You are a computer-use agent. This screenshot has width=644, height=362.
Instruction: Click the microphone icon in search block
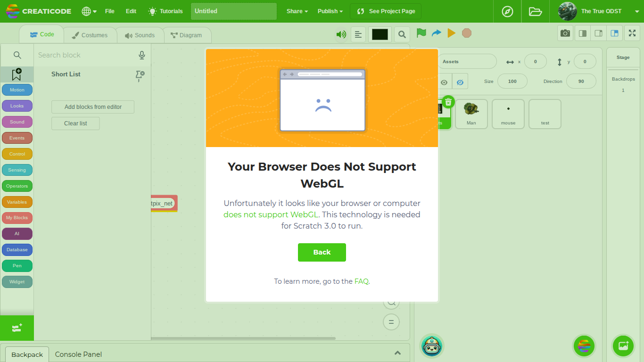[x=142, y=55]
